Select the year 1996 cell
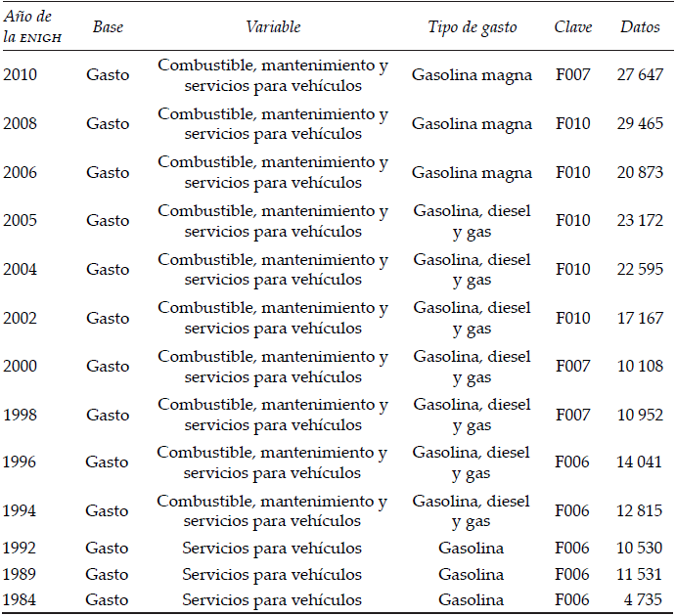The height and width of the screenshot is (616, 676). pyautogui.click(x=21, y=462)
